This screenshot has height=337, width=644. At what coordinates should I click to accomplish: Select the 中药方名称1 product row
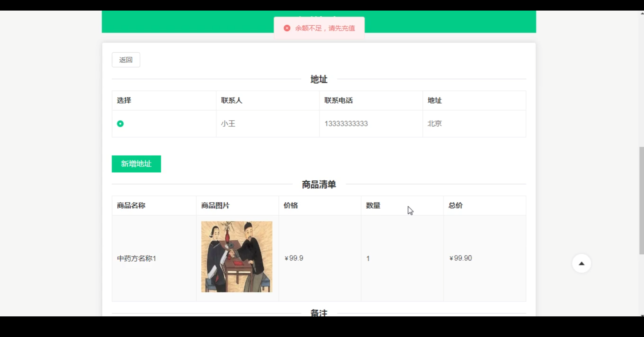click(x=136, y=258)
